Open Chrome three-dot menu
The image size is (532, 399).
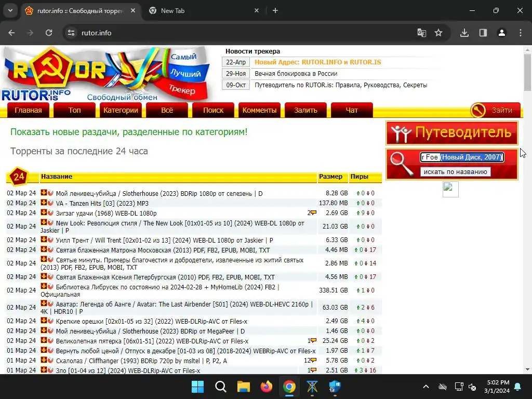coord(521,33)
